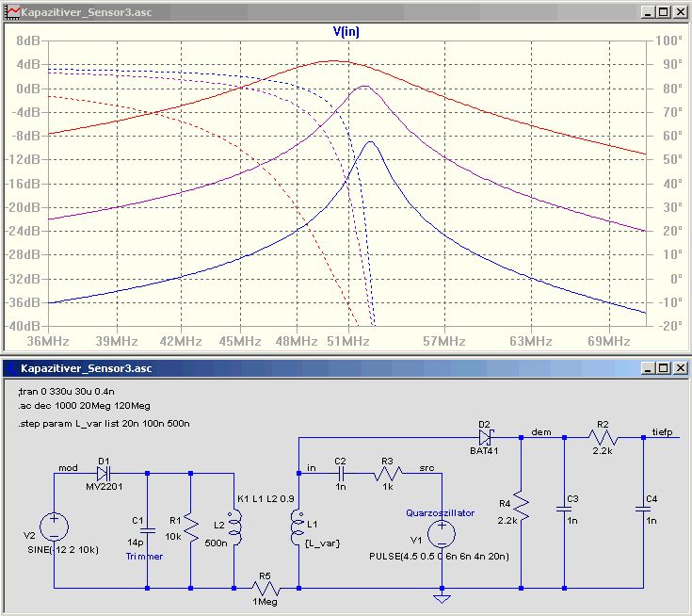The width and height of the screenshot is (692, 616).
Task: Minimize the schematic window Kapazitiver_Sensor3.asc
Action: click(646, 366)
